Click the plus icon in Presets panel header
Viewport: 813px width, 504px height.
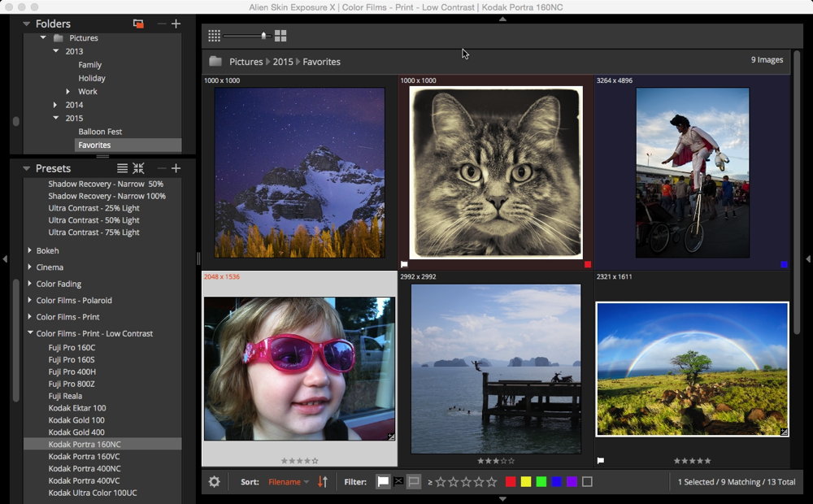(x=176, y=168)
